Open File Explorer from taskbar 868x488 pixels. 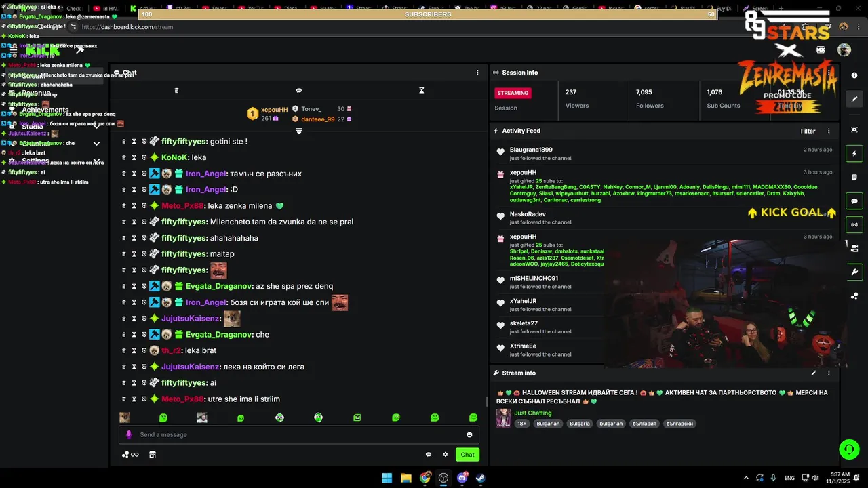(406, 478)
